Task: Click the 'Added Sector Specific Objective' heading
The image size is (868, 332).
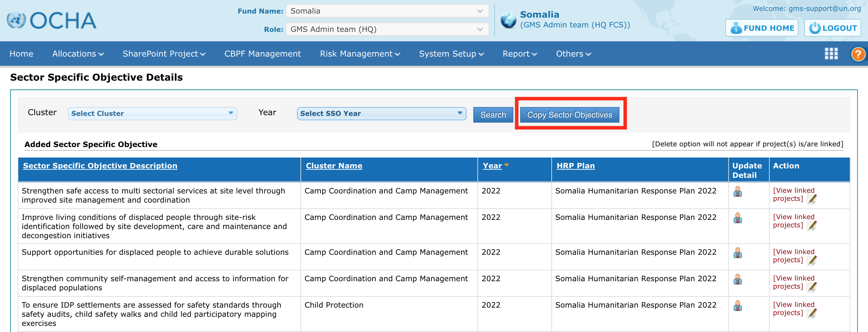Action: [91, 144]
